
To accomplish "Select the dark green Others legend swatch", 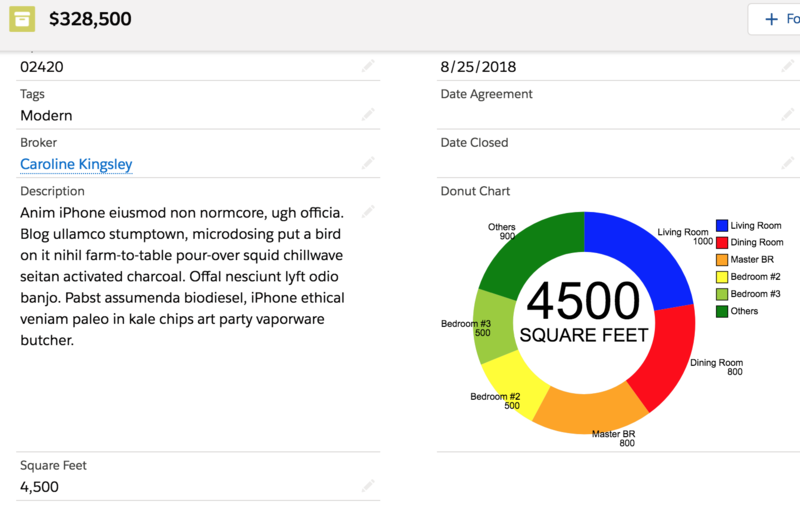I will [721, 311].
